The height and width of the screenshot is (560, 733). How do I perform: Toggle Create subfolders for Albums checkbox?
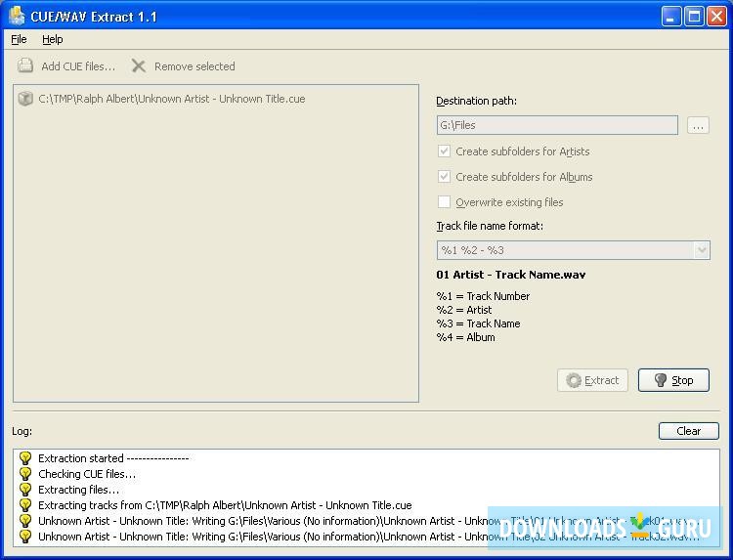[444, 176]
